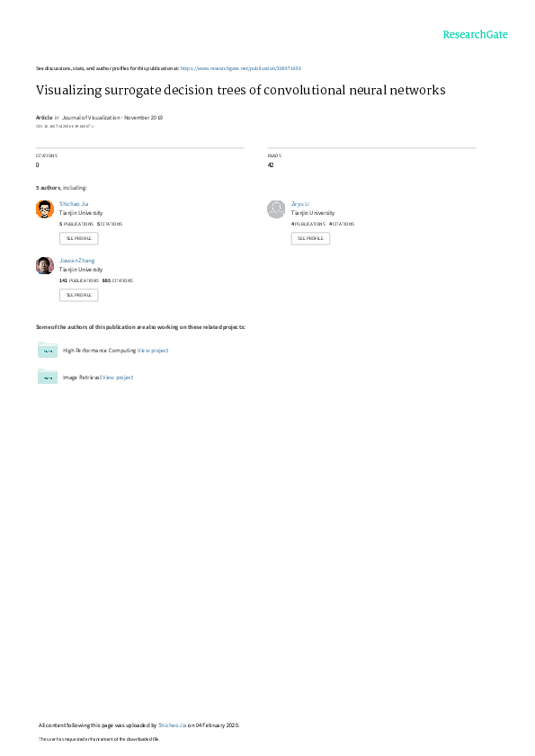
Task: Click the Journal of Visualization text
Action: [x=91, y=118]
